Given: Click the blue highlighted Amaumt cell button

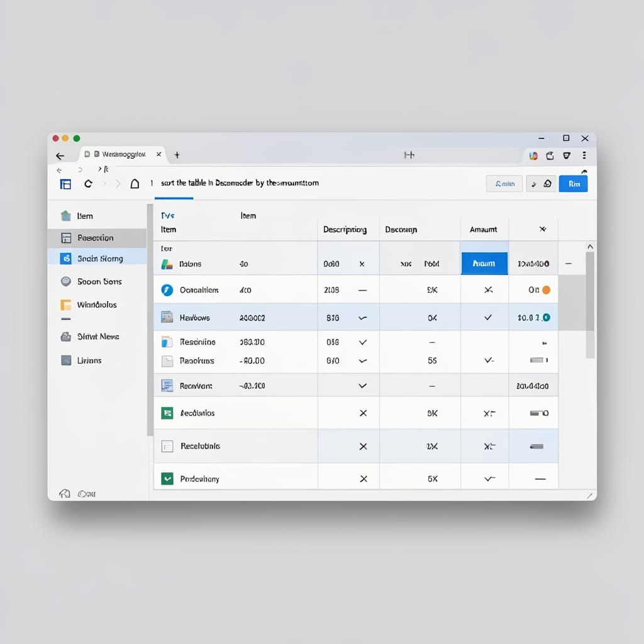Looking at the screenshot, I should pos(484,264).
